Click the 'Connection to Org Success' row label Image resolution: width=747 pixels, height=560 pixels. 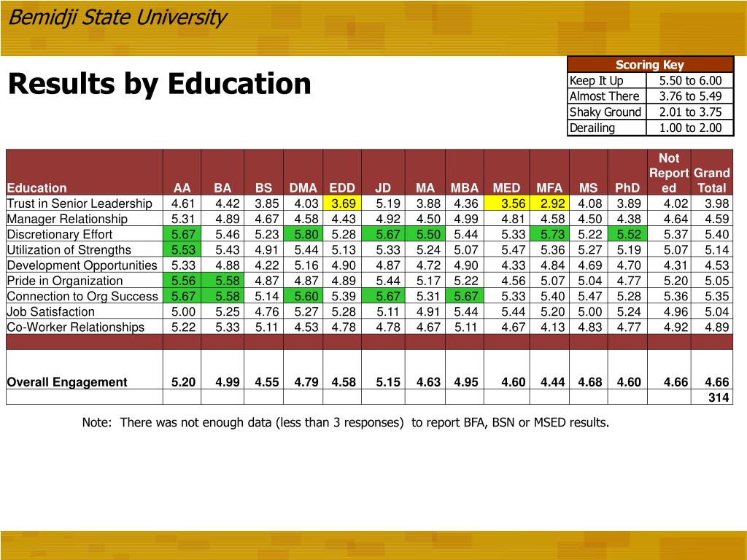(82, 296)
